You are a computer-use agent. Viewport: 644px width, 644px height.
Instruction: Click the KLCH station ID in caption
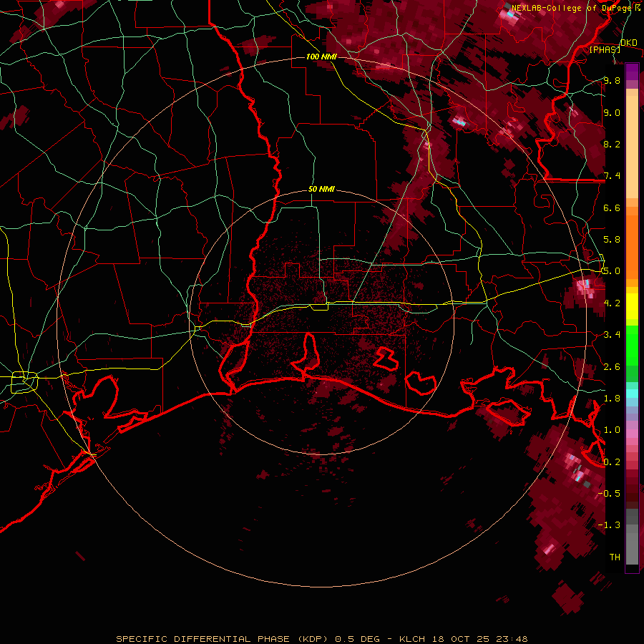pyautogui.click(x=413, y=639)
